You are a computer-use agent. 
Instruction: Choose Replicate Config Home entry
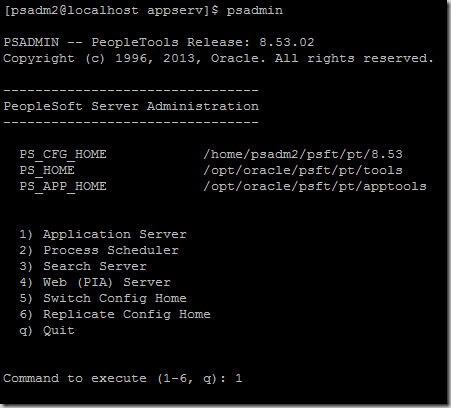[115, 314]
